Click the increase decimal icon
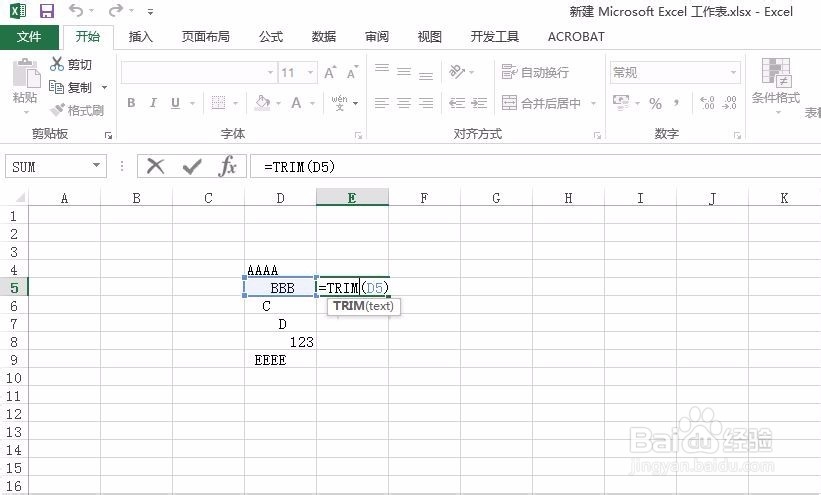Image resolution: width=821 pixels, height=495 pixels. [x=707, y=103]
